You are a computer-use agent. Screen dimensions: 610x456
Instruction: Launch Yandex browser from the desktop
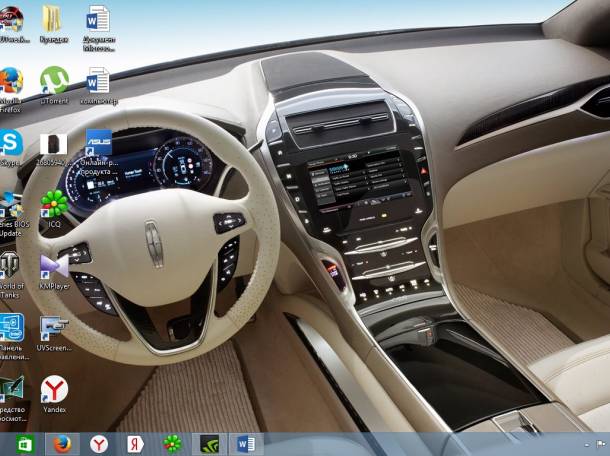[x=54, y=389]
